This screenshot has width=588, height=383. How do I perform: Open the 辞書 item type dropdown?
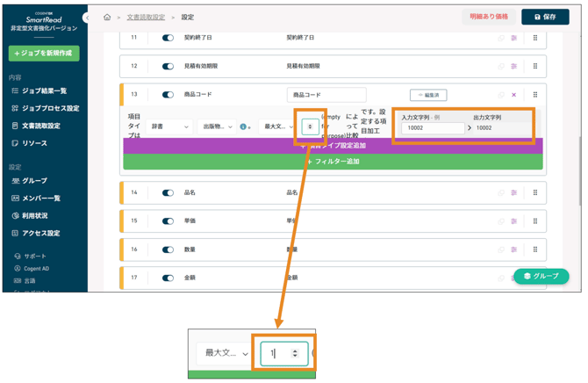pos(169,126)
